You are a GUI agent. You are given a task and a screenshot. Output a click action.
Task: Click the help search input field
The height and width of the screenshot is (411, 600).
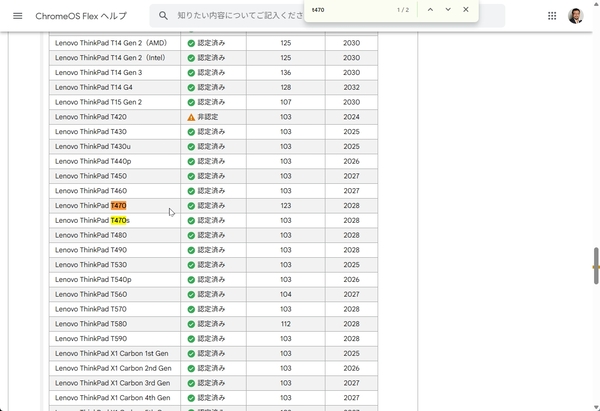click(239, 16)
